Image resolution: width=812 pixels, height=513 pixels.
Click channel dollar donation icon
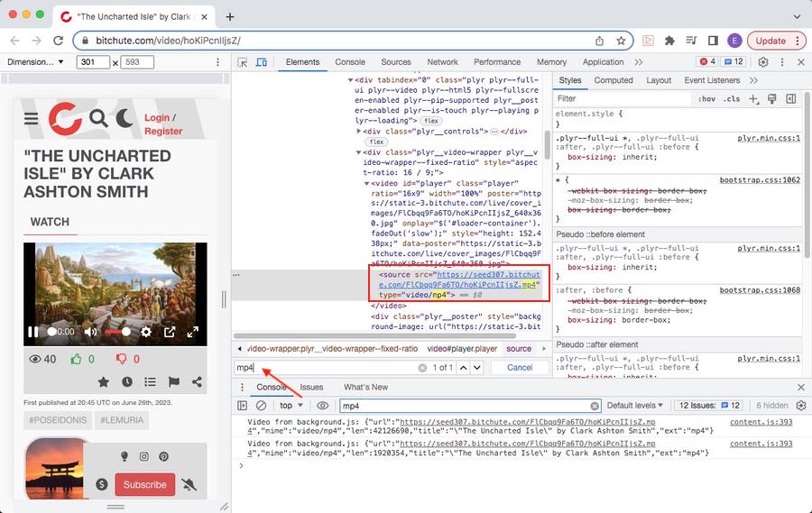(x=102, y=484)
